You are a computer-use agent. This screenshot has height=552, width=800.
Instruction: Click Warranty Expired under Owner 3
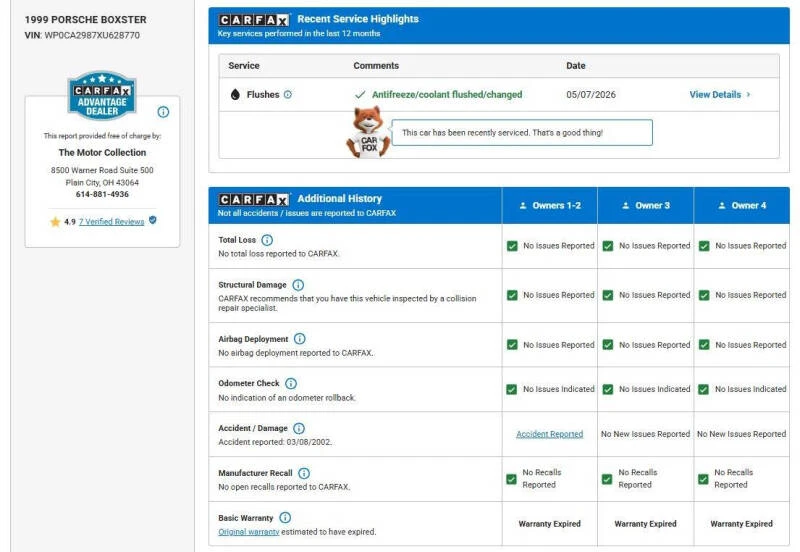(x=645, y=524)
